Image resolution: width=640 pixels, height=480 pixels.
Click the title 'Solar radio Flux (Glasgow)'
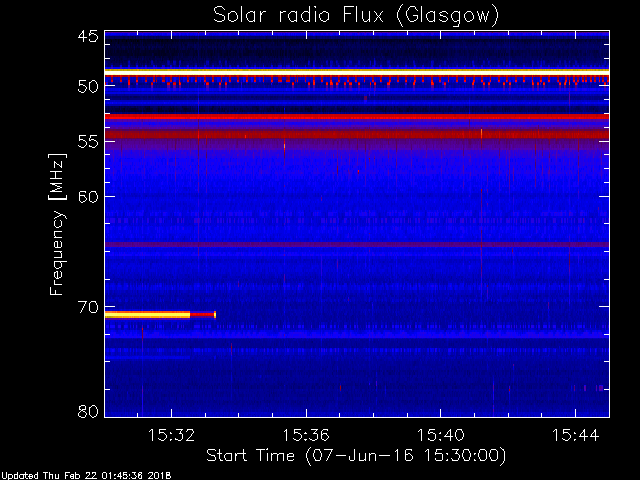tap(356, 16)
